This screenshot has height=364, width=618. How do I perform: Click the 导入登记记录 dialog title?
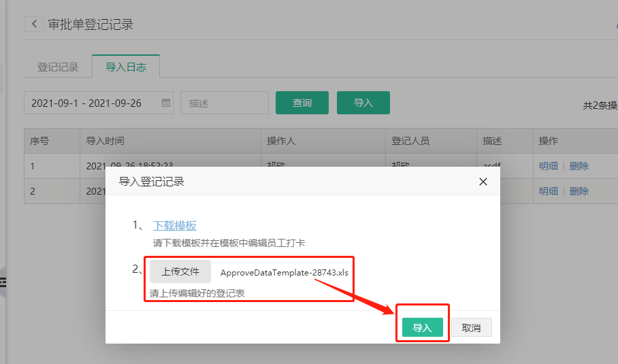(x=151, y=182)
